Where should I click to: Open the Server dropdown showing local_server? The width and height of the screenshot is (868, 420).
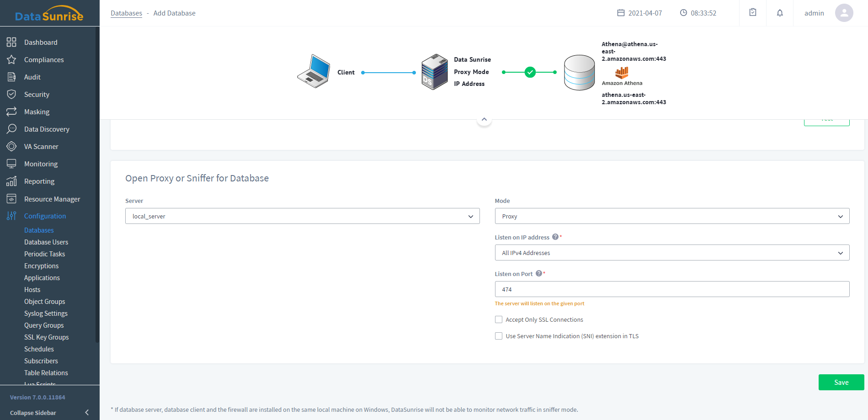coord(302,216)
